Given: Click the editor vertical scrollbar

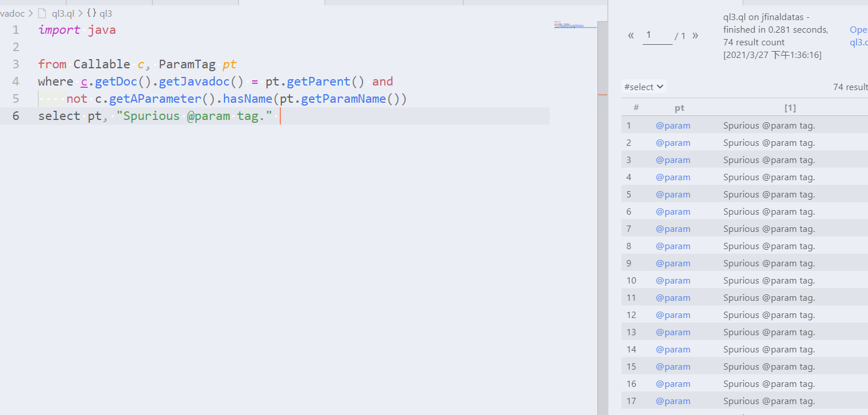Looking at the screenshot, I should [603, 218].
